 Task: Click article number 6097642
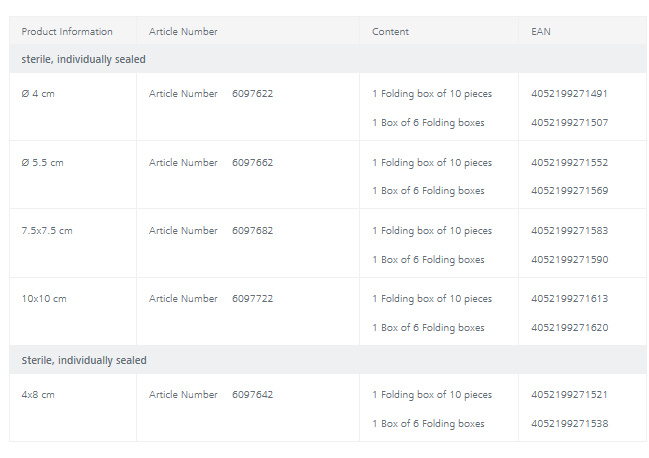[x=252, y=395]
